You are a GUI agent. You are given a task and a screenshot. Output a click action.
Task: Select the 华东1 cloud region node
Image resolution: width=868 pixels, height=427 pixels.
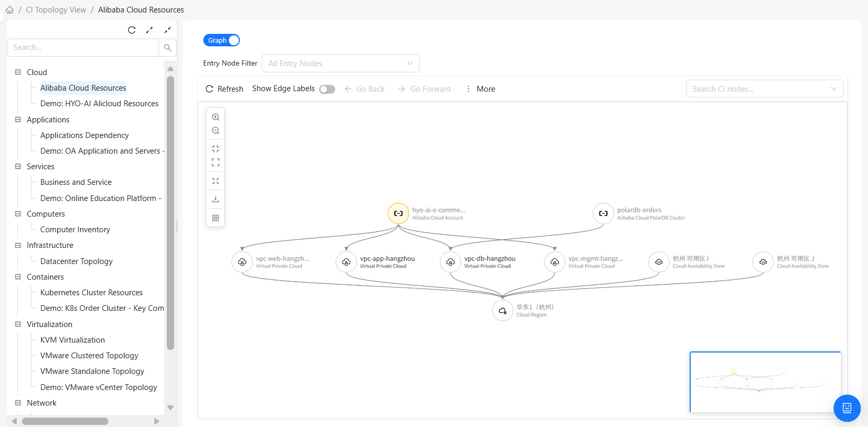[x=503, y=311]
